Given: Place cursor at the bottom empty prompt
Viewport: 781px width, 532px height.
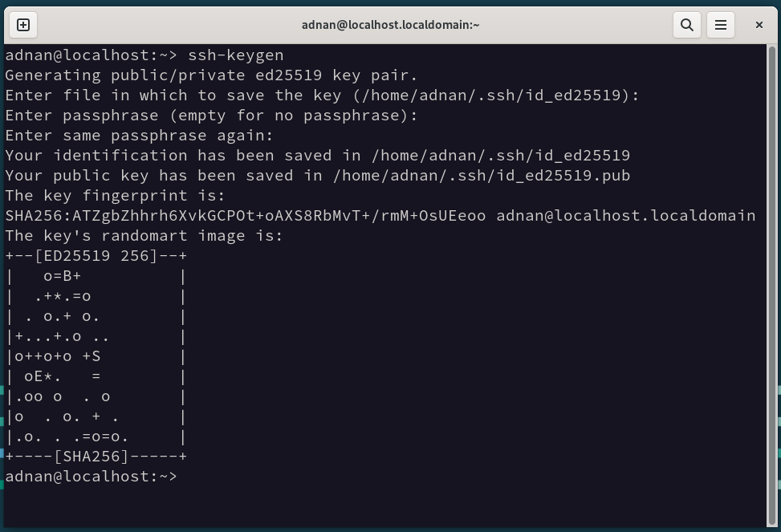Looking at the screenshot, I should (183, 477).
